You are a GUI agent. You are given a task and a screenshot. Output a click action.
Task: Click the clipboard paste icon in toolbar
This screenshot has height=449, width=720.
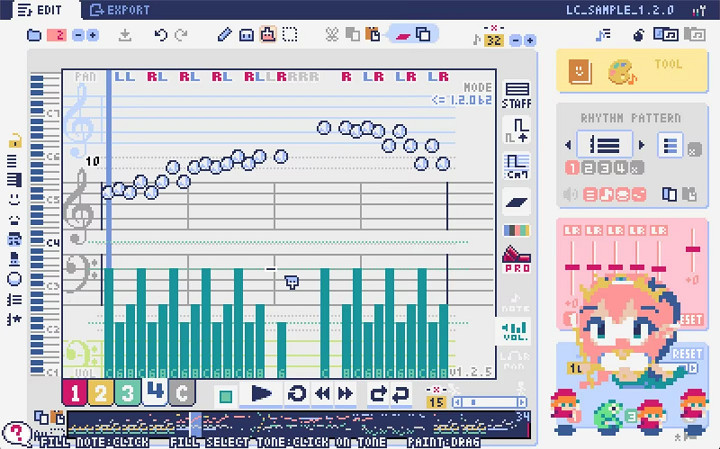(x=373, y=35)
